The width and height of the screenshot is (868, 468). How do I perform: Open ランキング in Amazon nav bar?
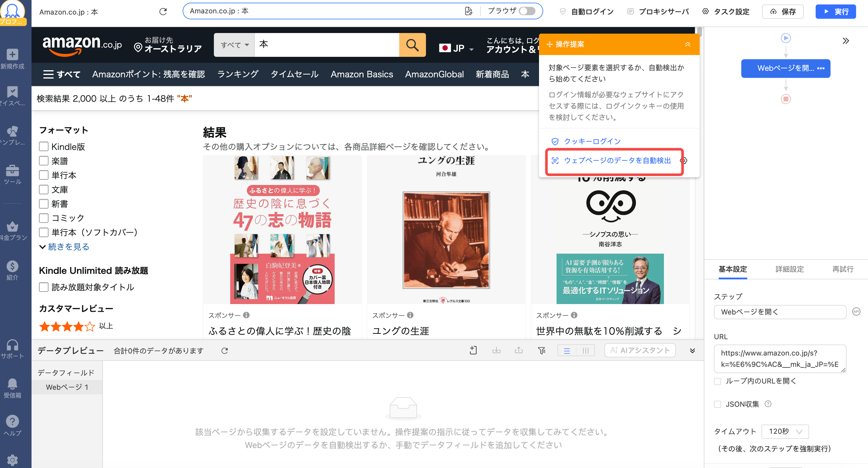tap(238, 74)
